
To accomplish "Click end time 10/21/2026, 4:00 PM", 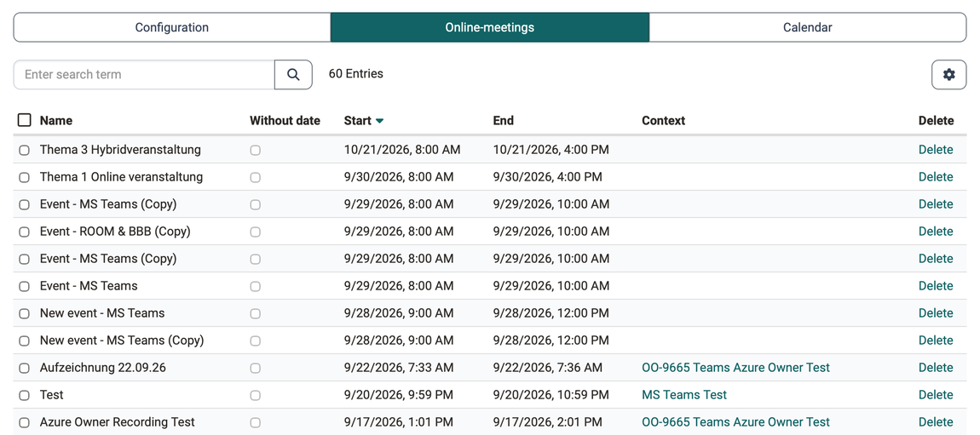I will (x=551, y=150).
